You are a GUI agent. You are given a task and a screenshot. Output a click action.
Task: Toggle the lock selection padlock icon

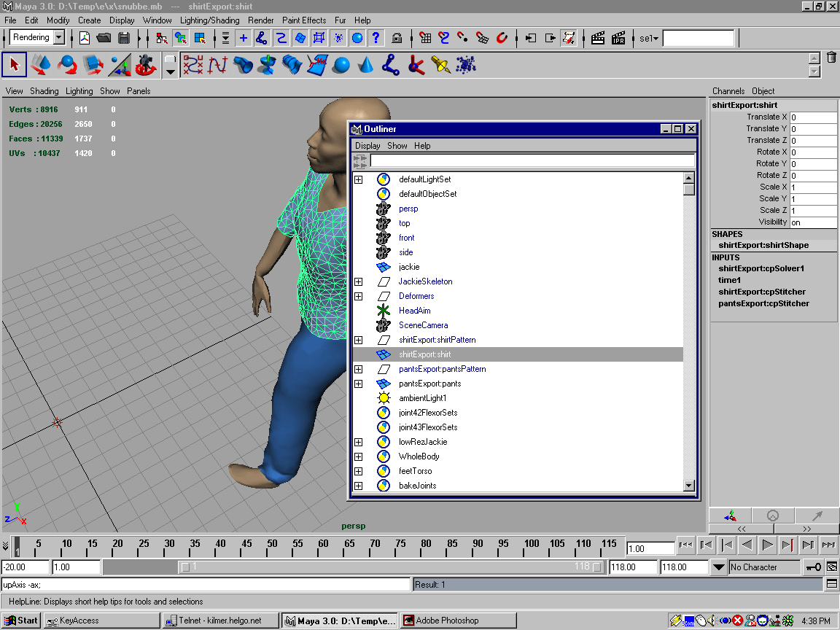tap(397, 38)
